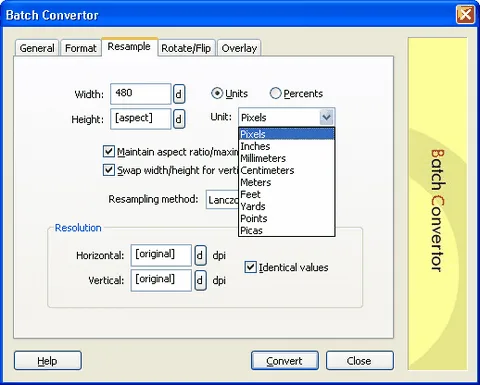The image size is (480, 385).
Task: Switch to the Overlay tab
Action: point(239,48)
